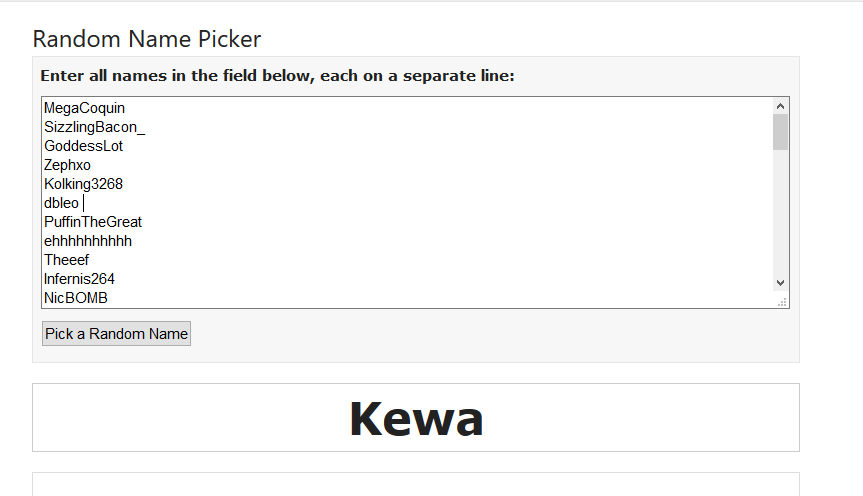863x496 pixels.
Task: Click on the name Zephxo
Action: (67, 165)
